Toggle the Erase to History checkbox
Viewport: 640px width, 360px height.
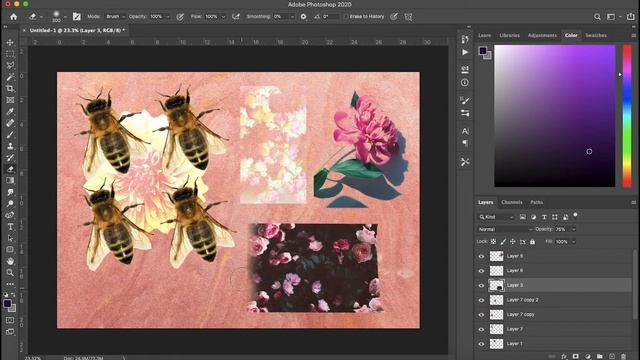(346, 17)
